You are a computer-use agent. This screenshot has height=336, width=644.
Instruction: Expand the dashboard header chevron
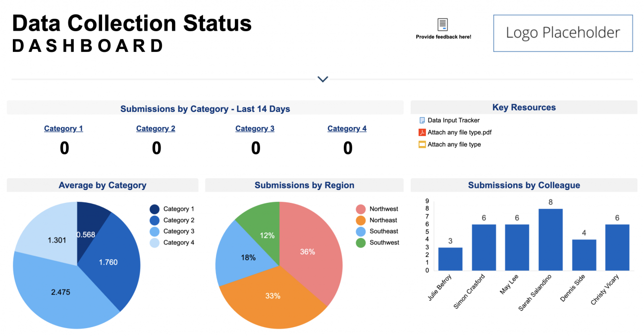tap(322, 79)
